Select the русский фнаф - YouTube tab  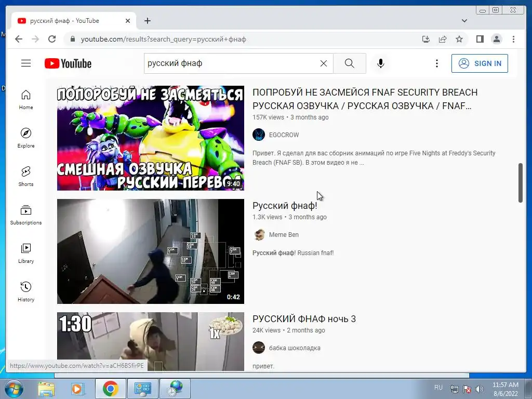(x=74, y=21)
